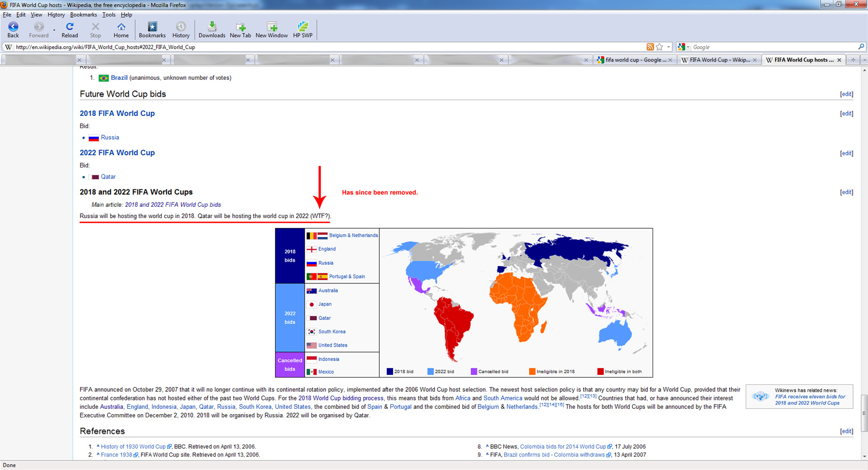Open 2018 and 2022 FIFA World Cup bids article

(173, 205)
